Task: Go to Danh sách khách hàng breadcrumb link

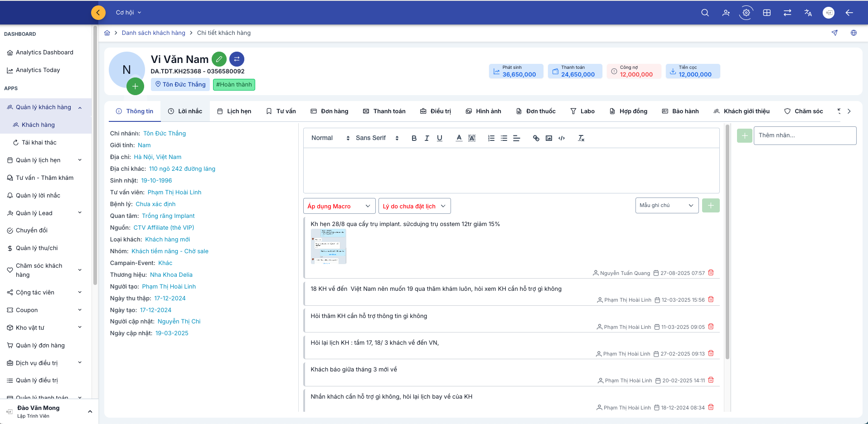Action: [153, 33]
